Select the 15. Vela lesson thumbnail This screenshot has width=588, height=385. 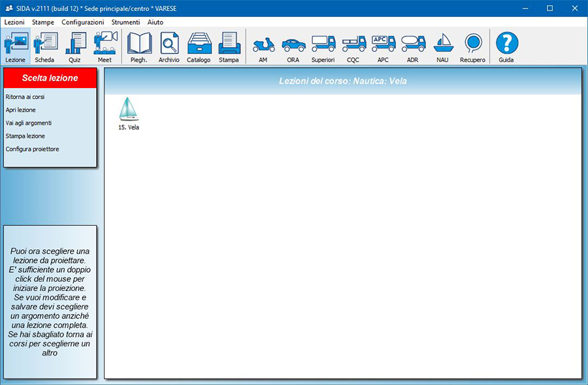129,112
